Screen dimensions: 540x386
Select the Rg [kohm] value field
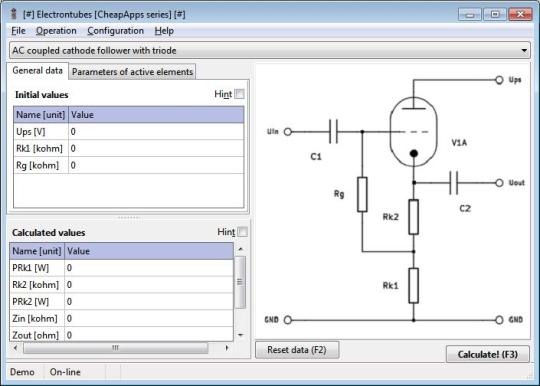pyautogui.click(x=156, y=165)
